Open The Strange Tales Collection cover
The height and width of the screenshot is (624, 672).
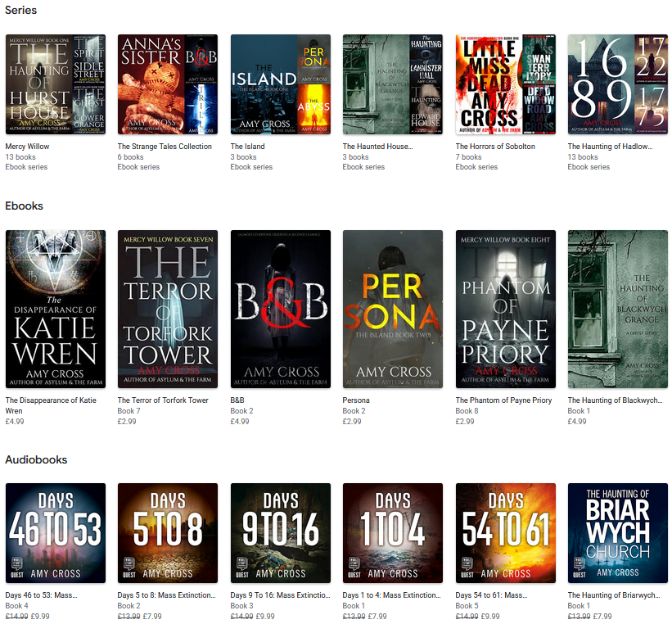point(168,84)
